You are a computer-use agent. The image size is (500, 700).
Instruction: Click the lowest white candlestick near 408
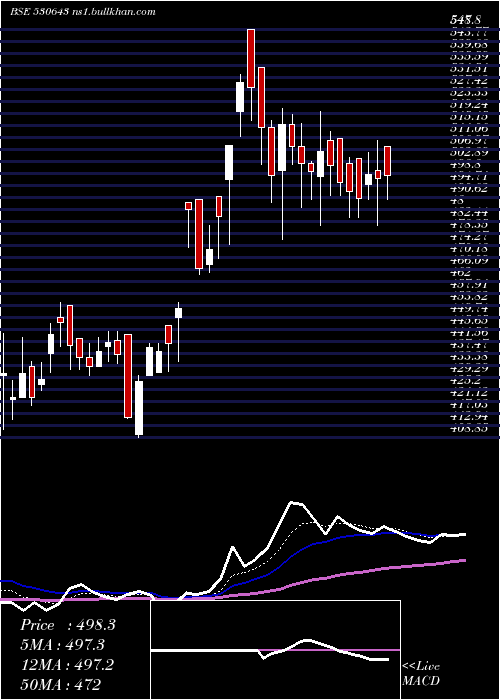tap(139, 408)
